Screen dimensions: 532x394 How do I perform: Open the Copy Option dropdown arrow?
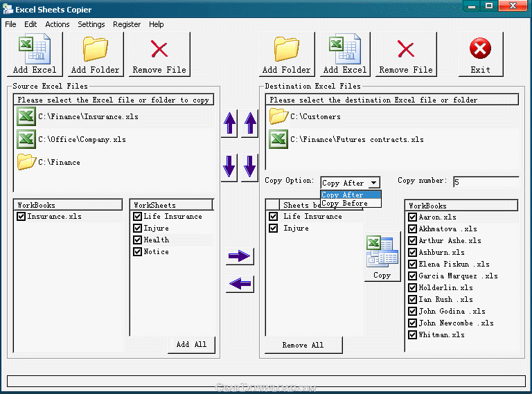[x=373, y=183]
